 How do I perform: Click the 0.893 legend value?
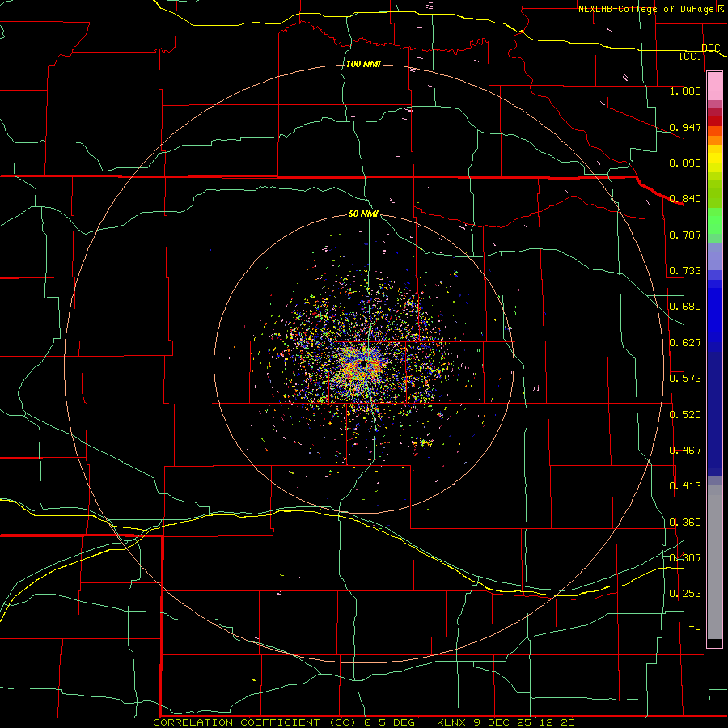pyautogui.click(x=685, y=163)
